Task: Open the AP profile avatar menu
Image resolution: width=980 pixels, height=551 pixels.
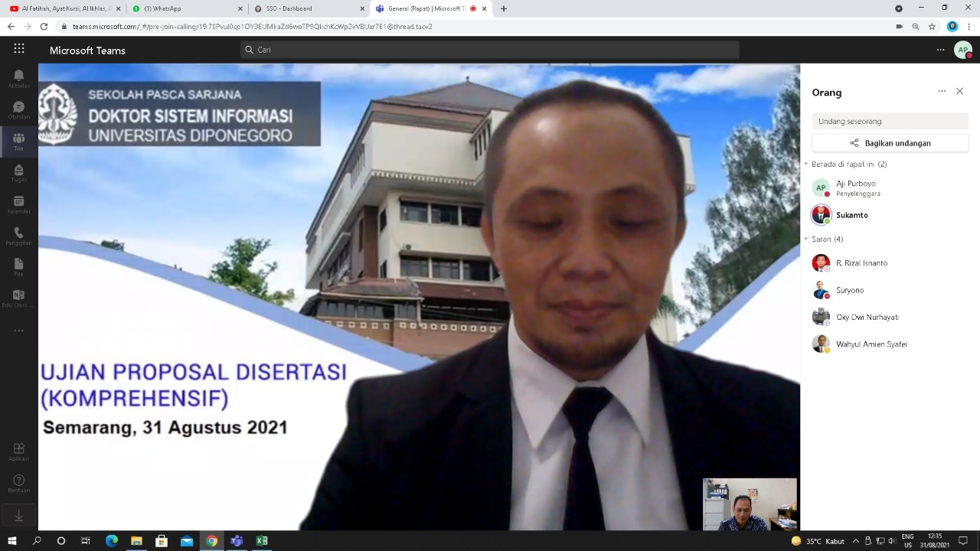Action: click(963, 50)
